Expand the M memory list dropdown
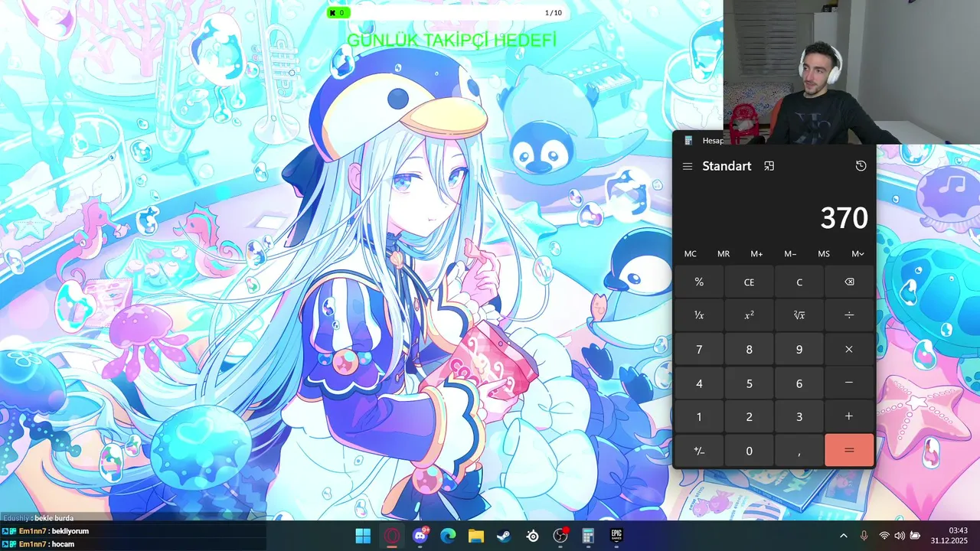This screenshot has width=980, height=551. [857, 253]
